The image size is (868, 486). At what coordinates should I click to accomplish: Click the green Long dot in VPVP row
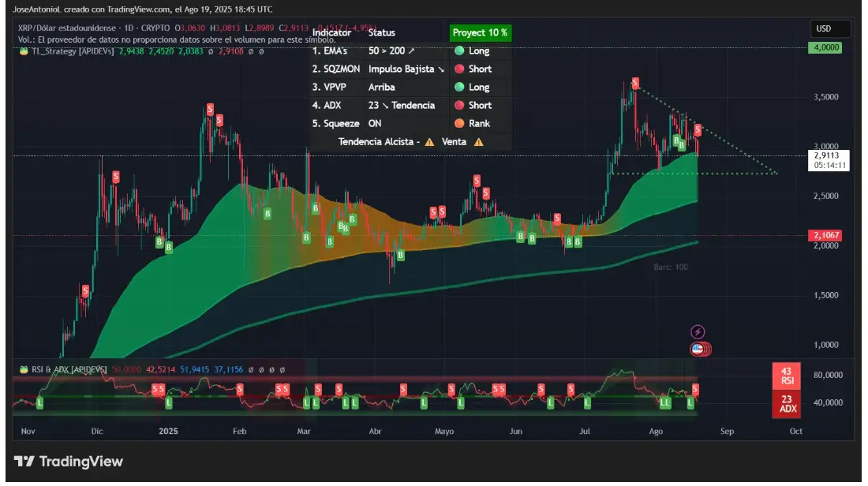(x=459, y=88)
